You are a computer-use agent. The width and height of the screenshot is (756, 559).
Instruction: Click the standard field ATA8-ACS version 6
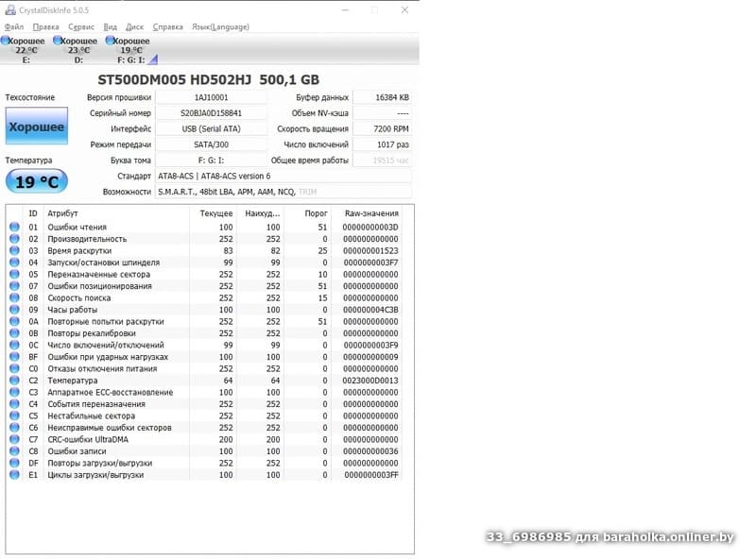[x=283, y=176]
